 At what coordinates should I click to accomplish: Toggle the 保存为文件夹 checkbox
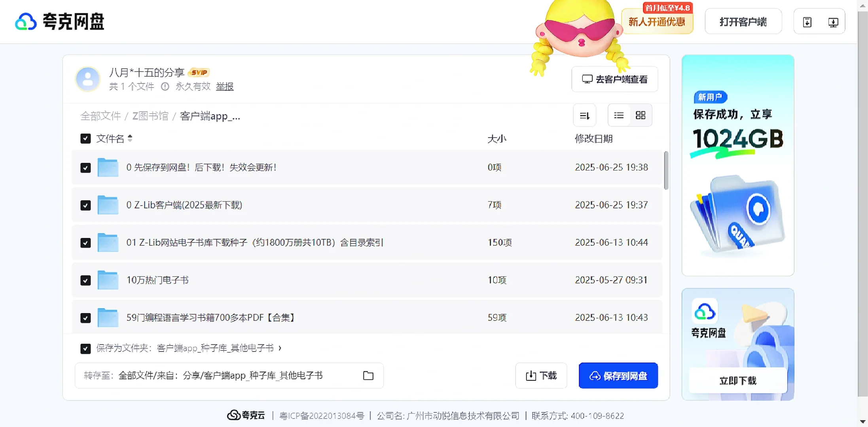[x=85, y=348]
